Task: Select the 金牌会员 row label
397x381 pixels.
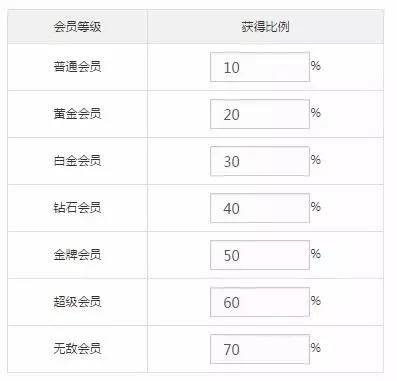Action: pos(77,255)
